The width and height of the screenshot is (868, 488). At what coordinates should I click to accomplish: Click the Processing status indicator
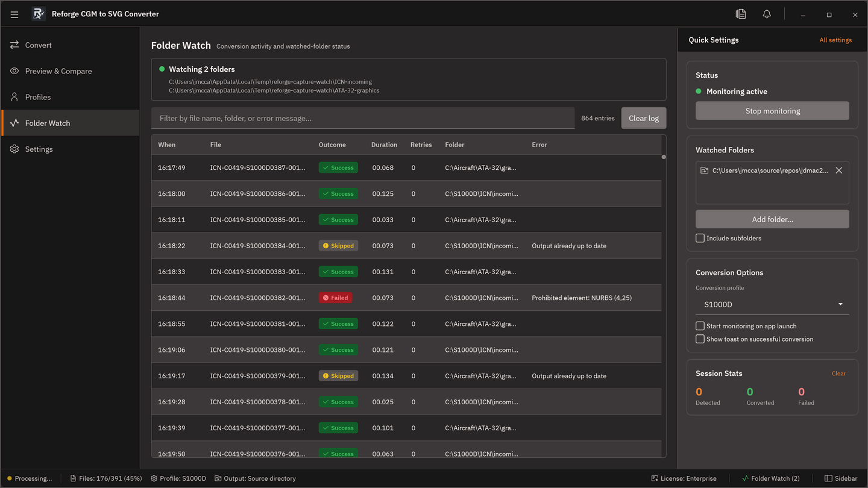pyautogui.click(x=30, y=478)
